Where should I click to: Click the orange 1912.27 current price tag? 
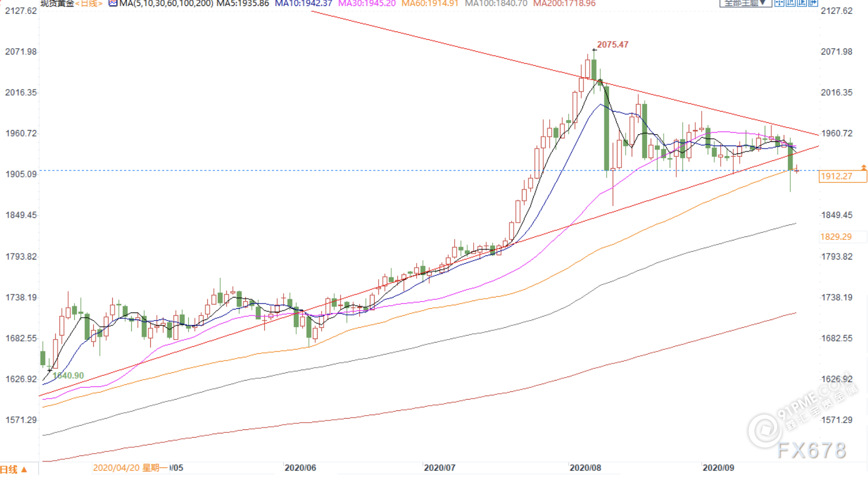coord(842,176)
